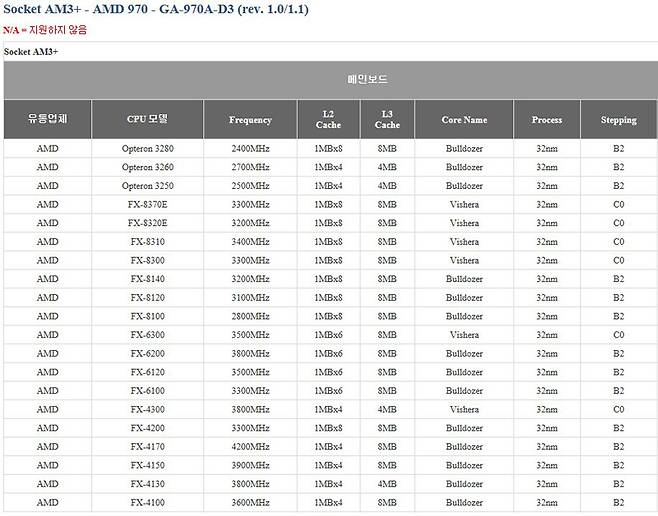Select the FX-6200 model cell

point(148,353)
